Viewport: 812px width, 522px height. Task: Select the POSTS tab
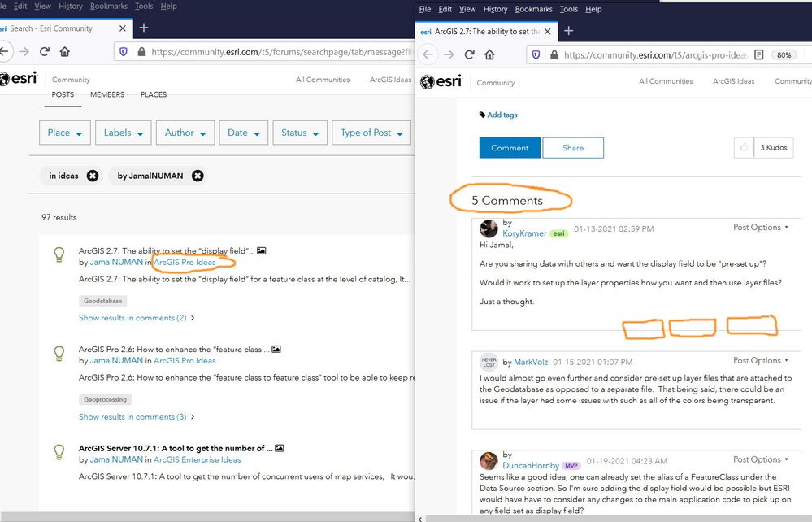click(x=63, y=95)
